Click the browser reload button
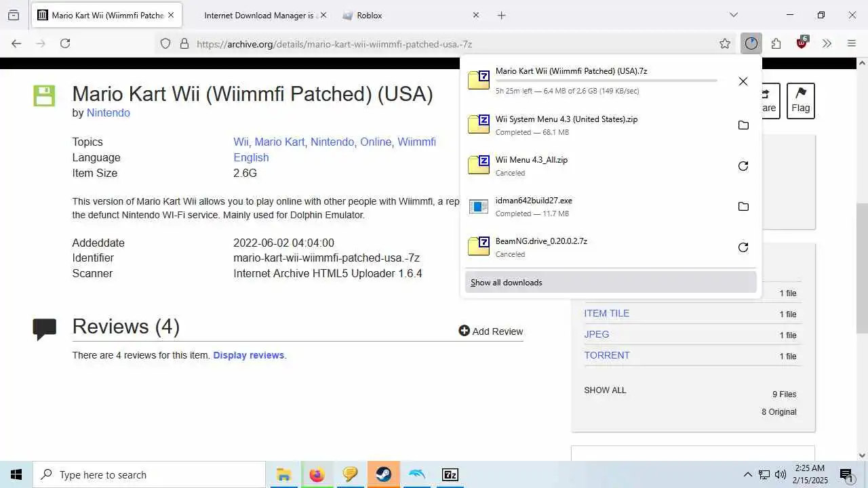This screenshot has height=488, width=868. [x=65, y=43]
